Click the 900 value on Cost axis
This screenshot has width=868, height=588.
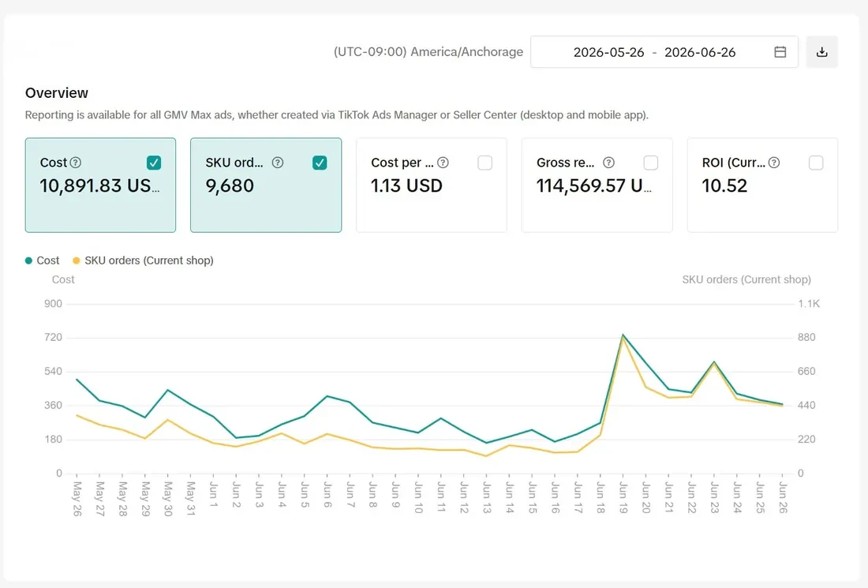click(53, 303)
